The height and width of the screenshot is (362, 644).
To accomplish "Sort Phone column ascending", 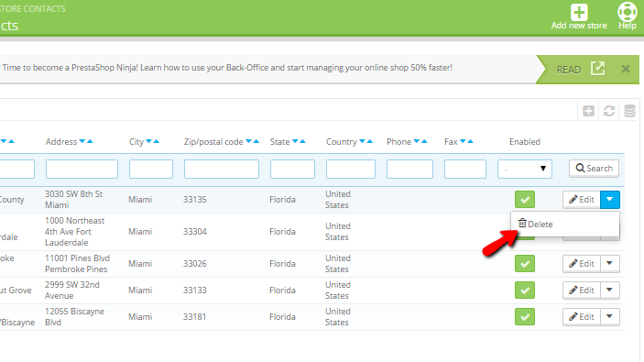I will (424, 141).
